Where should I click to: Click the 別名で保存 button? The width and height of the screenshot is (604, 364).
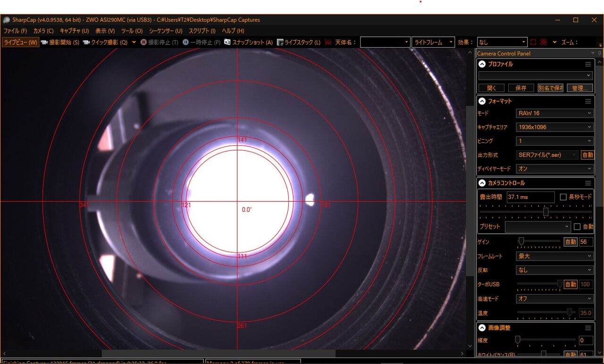coord(550,88)
